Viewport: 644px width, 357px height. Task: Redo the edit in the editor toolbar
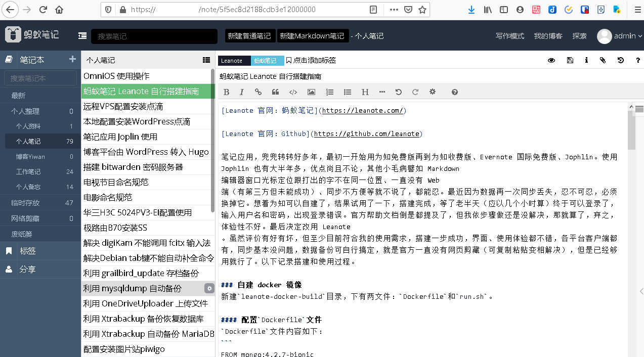pyautogui.click(x=415, y=92)
